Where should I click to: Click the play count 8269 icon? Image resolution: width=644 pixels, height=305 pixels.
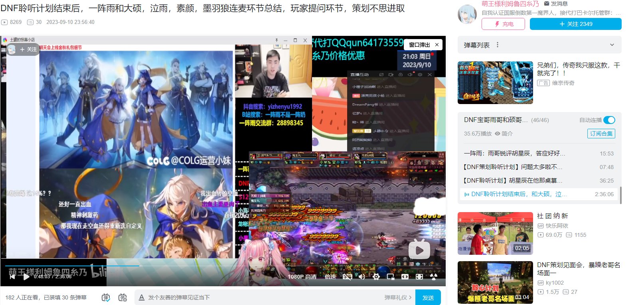pyautogui.click(x=4, y=22)
